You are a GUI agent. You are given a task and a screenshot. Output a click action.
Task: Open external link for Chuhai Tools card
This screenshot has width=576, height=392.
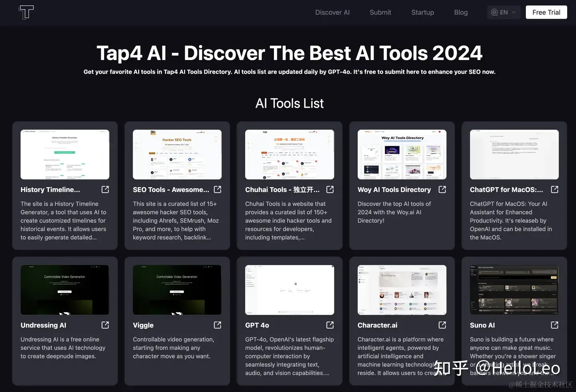[330, 190]
